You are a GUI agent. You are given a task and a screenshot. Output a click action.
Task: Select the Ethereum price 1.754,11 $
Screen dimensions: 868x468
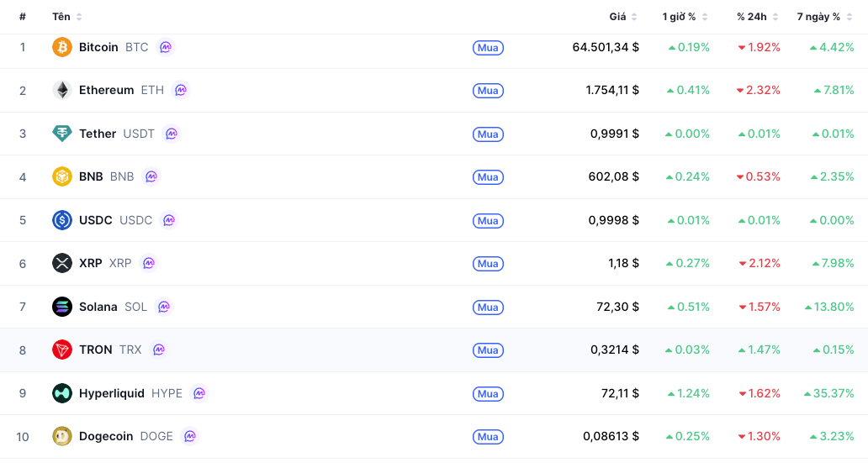(612, 90)
